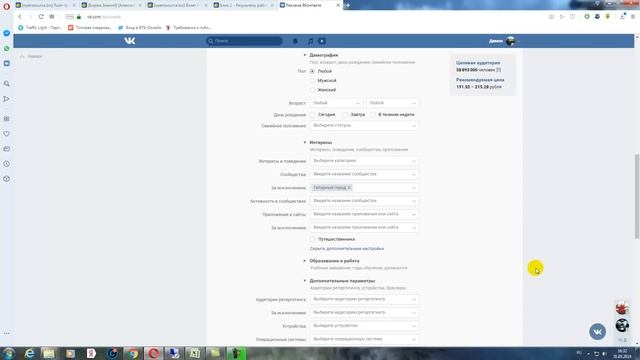Viewport: 640px width, 360px height.
Task: Click the 'Назад' back link
Action: click(31, 56)
